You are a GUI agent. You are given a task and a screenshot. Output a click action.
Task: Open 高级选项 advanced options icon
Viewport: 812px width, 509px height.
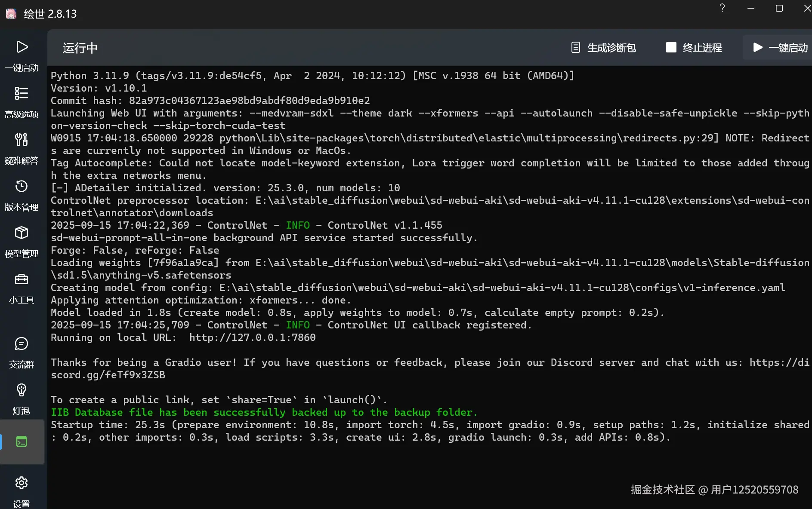pyautogui.click(x=22, y=93)
